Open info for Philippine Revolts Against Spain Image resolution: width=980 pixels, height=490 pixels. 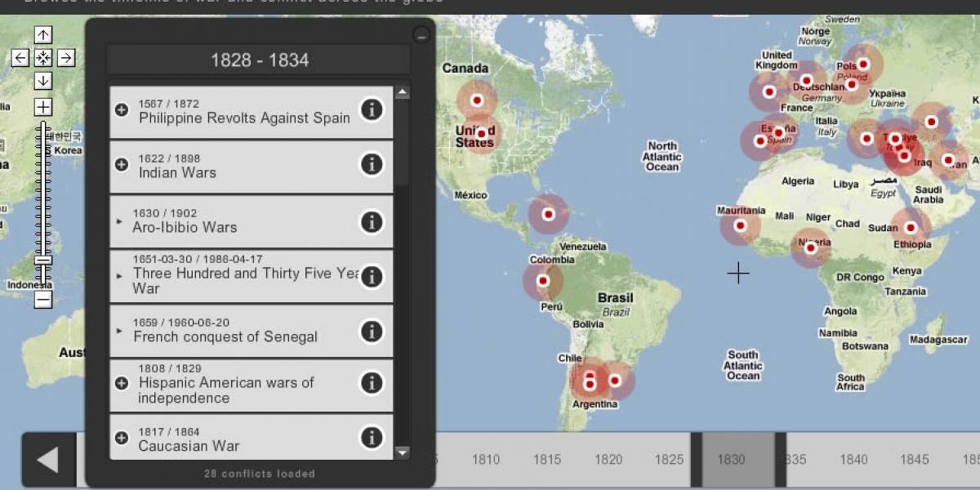click(x=372, y=109)
